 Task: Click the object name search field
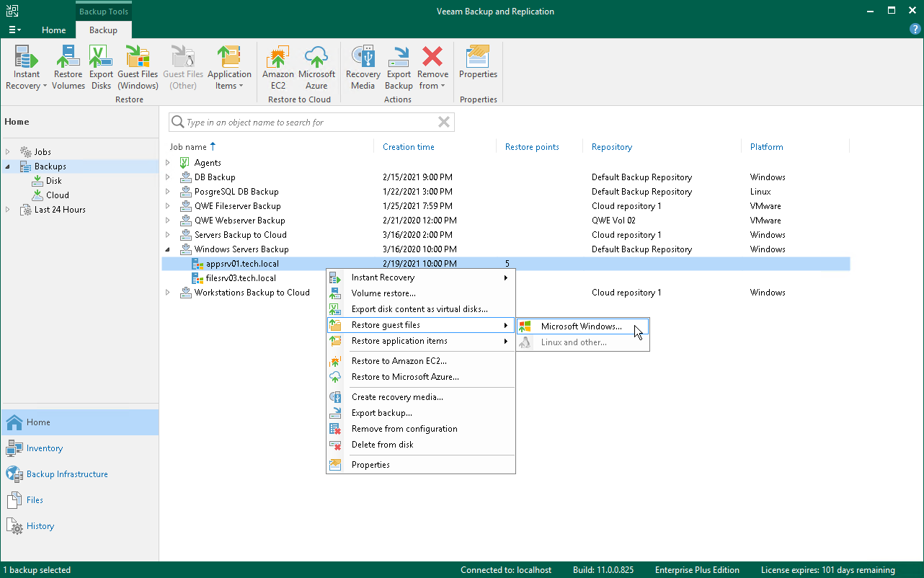306,123
